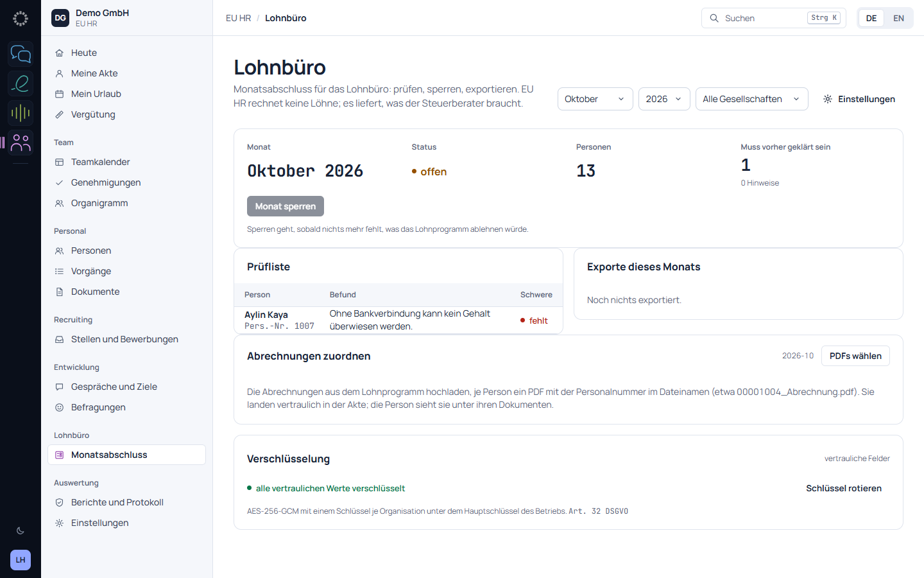Click the Schwere column header
This screenshot has height=578, width=924.
pos(536,295)
